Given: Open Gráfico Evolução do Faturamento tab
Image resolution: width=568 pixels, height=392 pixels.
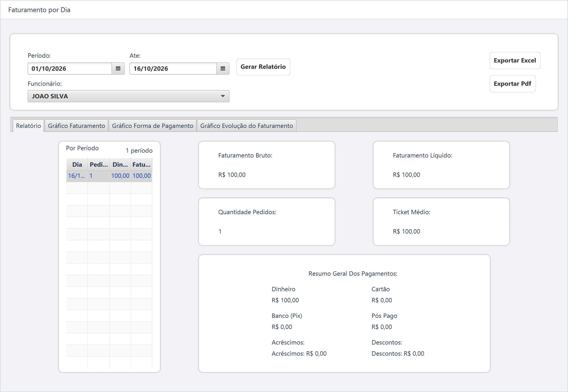Looking at the screenshot, I should [x=247, y=126].
